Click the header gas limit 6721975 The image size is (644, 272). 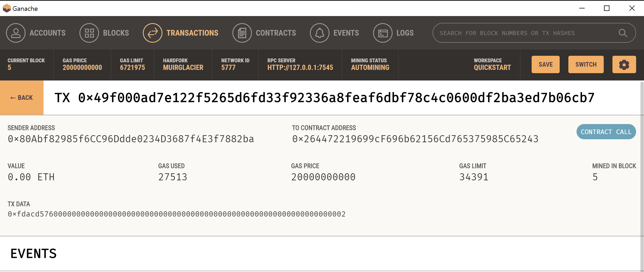click(133, 67)
